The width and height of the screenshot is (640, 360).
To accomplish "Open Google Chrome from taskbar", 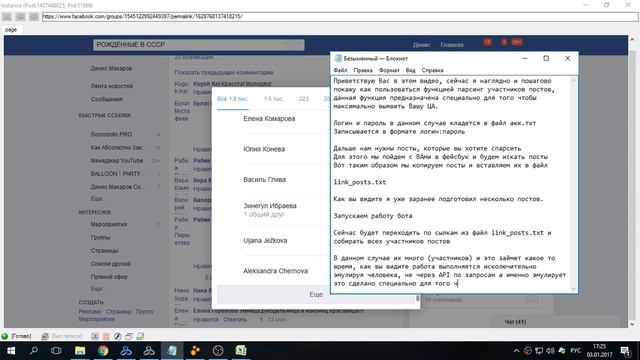I will 103,351.
